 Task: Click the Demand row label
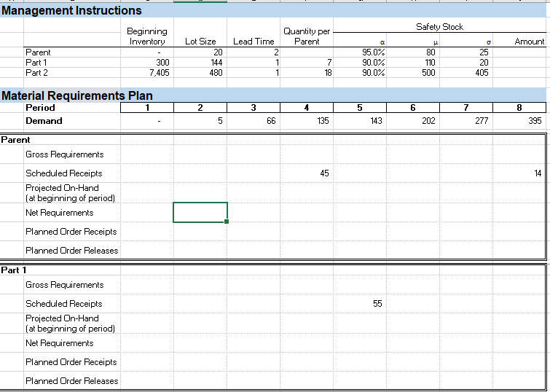pyautogui.click(x=44, y=121)
